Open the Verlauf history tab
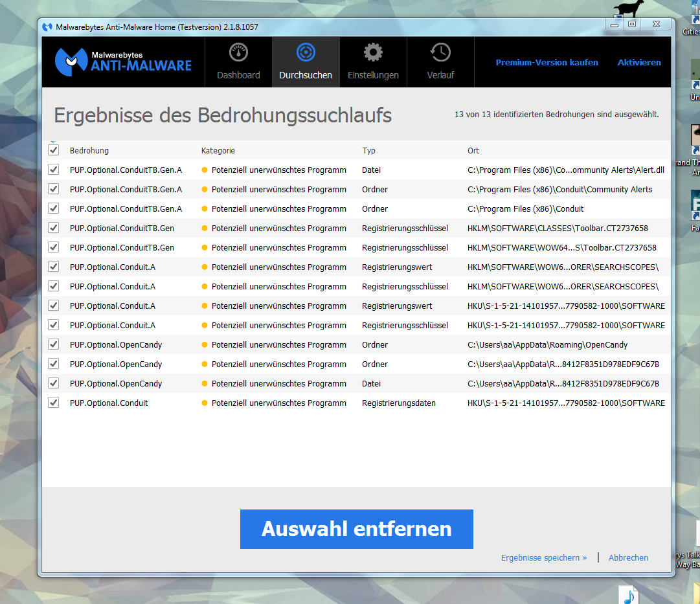Image resolution: width=700 pixels, height=604 pixels. 440,62
